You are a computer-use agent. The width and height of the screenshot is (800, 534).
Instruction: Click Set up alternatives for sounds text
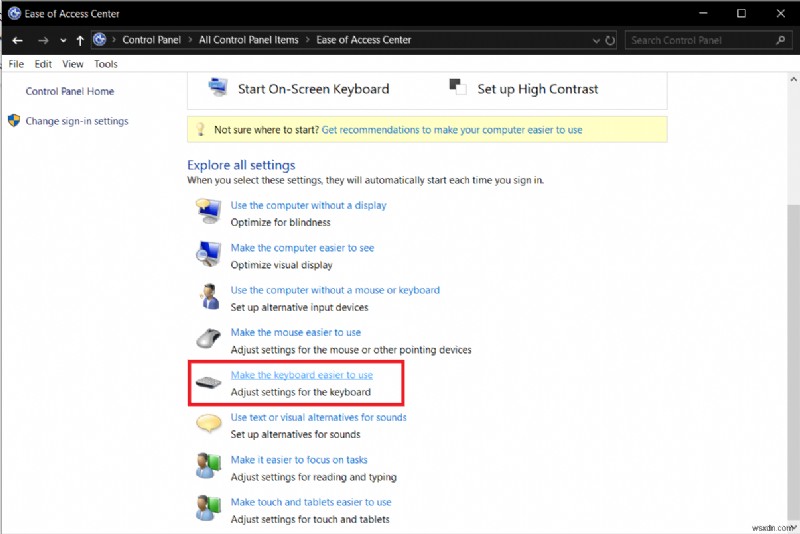tap(295, 435)
